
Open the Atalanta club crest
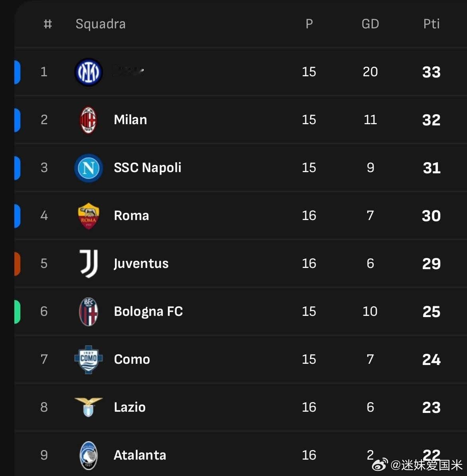89,455
